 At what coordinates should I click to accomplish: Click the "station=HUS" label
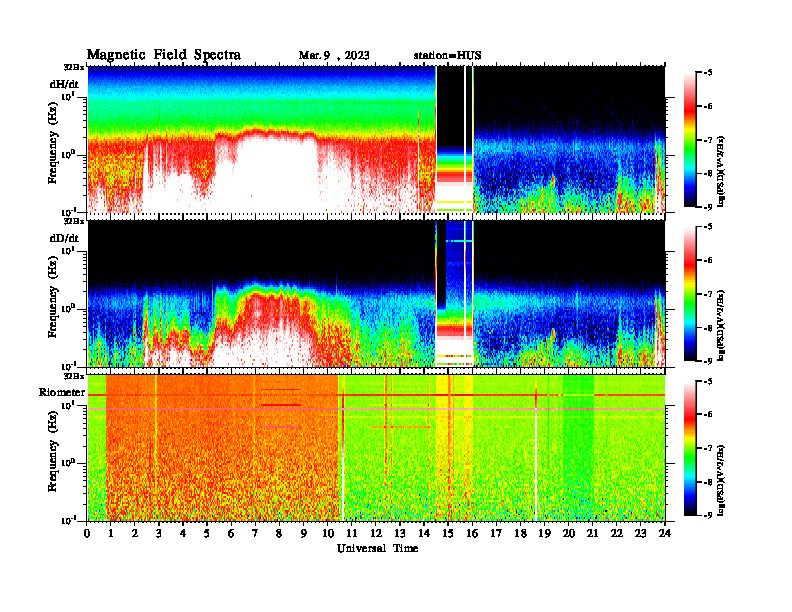[x=447, y=55]
